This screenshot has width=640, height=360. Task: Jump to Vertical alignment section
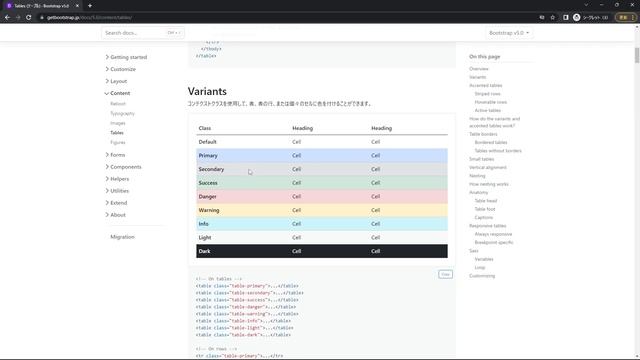488,167
